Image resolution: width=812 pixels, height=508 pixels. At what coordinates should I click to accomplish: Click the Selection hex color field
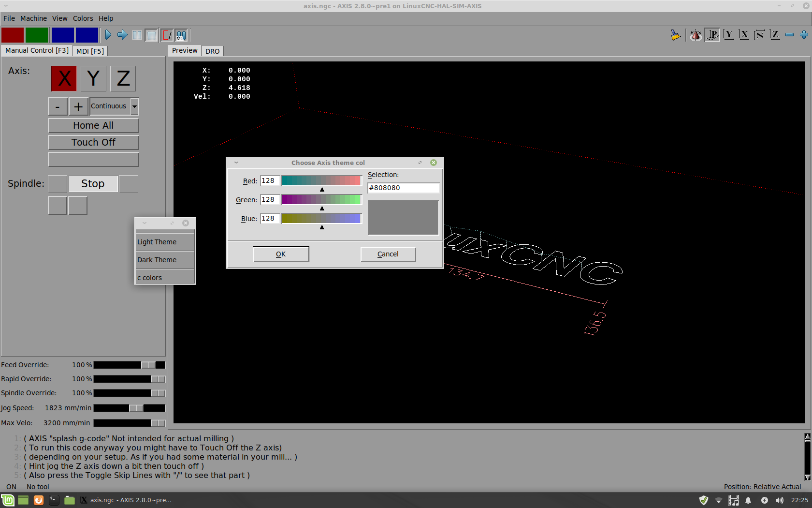point(403,188)
